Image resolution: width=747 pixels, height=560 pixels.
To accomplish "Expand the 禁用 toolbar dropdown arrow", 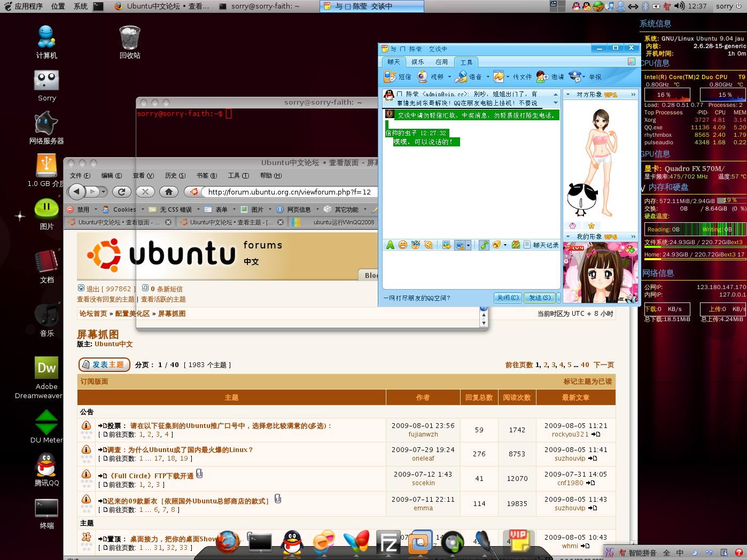I will click(96, 209).
